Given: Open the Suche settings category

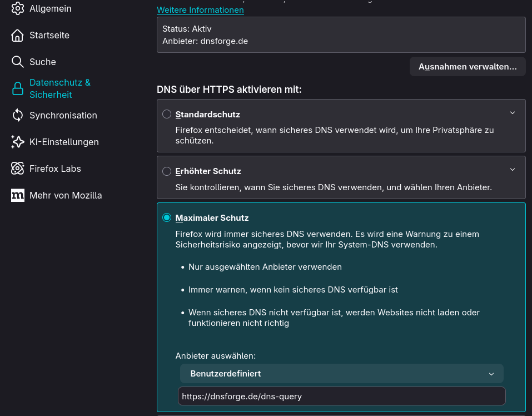Looking at the screenshot, I should click(x=43, y=62).
